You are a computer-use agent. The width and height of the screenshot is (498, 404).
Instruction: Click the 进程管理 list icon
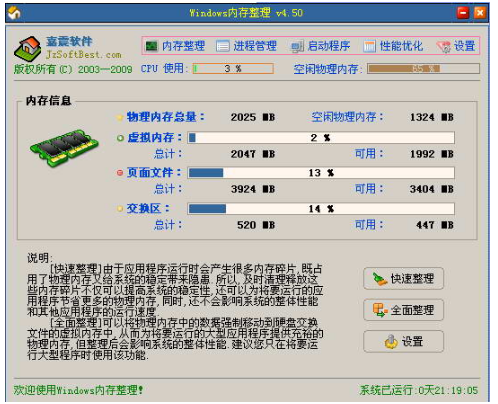tap(223, 46)
